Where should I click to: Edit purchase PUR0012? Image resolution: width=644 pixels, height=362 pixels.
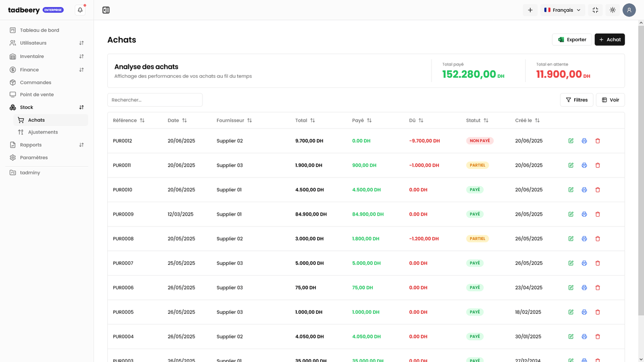click(x=570, y=141)
